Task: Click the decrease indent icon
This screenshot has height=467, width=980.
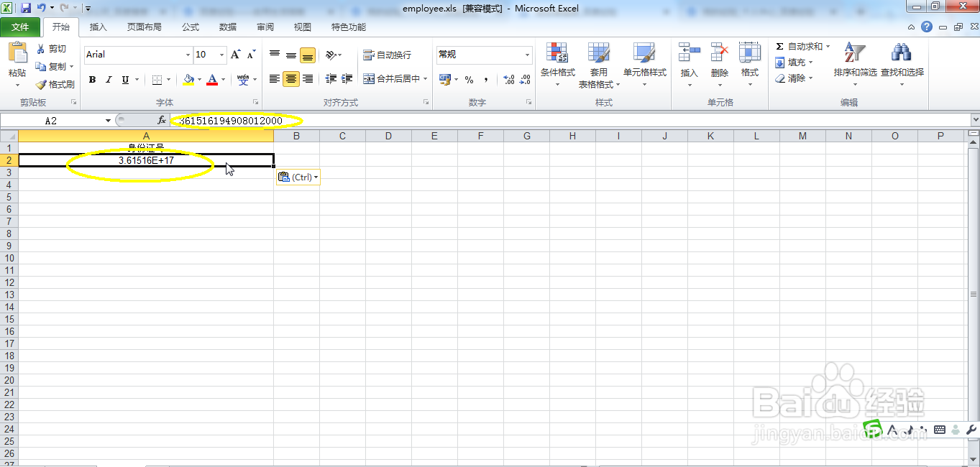Action: [331, 79]
